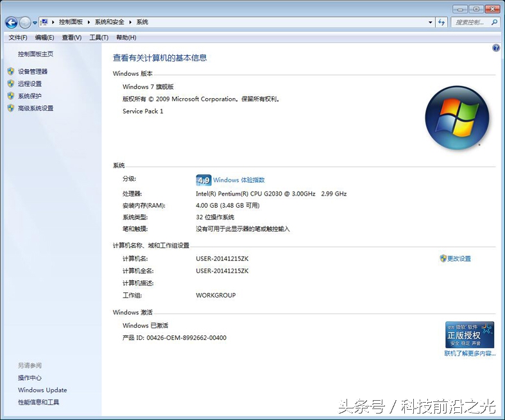Click the Windows 7 旗舰版 edition text
Image resolution: width=505 pixels, height=420 pixels.
click(148, 87)
